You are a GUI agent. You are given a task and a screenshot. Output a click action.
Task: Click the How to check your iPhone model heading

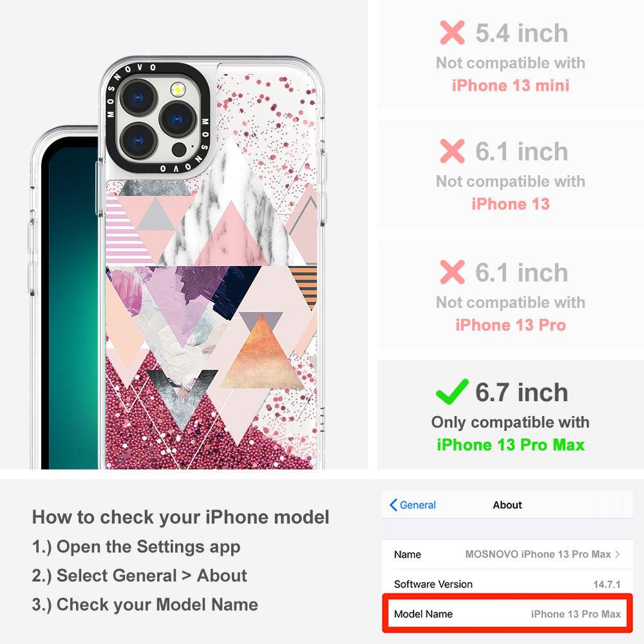point(181,517)
